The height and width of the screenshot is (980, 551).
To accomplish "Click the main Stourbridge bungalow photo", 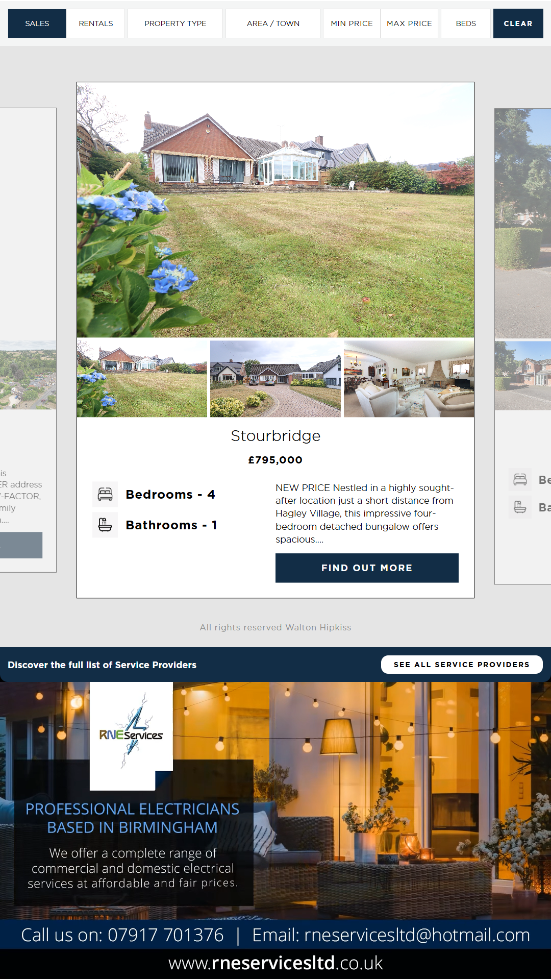I will coord(275,210).
